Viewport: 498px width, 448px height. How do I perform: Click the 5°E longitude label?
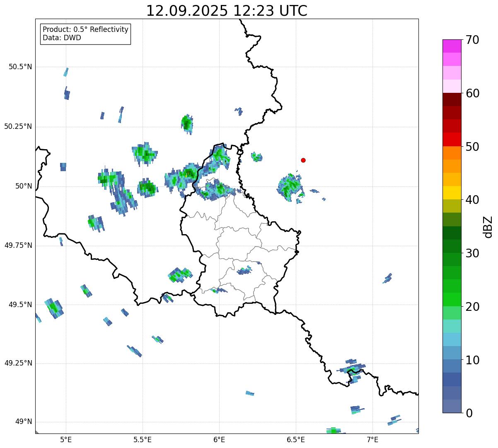tap(66, 439)
